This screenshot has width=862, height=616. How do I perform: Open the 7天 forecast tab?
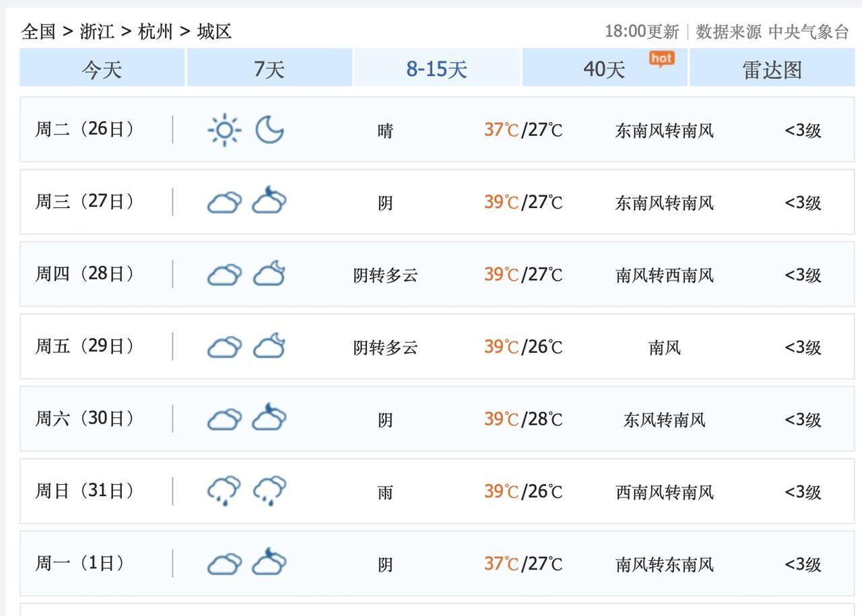pos(269,69)
